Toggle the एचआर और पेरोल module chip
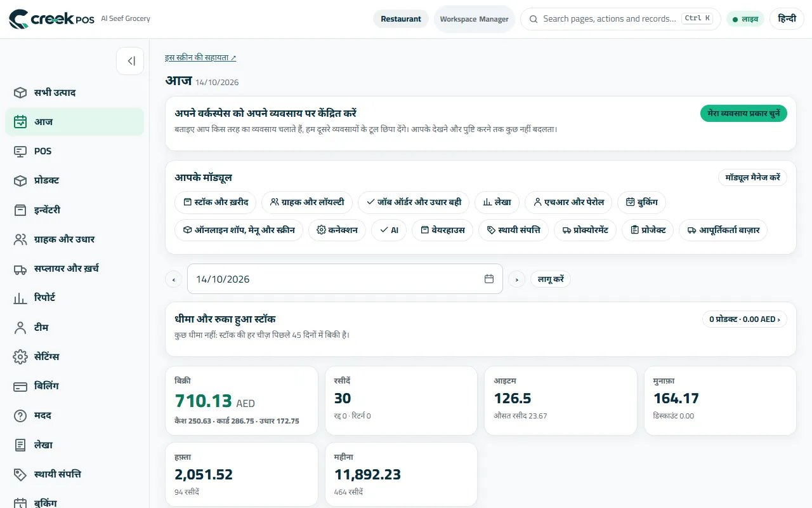812x508 pixels. tap(570, 202)
